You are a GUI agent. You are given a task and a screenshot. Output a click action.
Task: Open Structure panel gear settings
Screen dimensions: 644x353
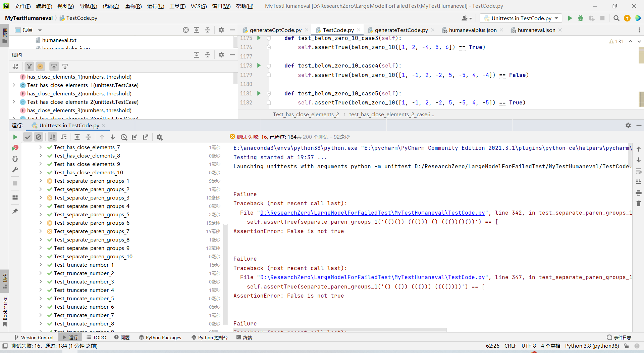pyautogui.click(x=221, y=55)
